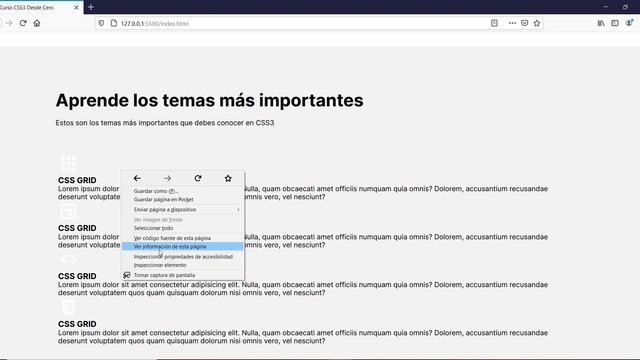The image size is (640, 360).
Task: Select Tomar captura de pantalla
Action: 183,275
